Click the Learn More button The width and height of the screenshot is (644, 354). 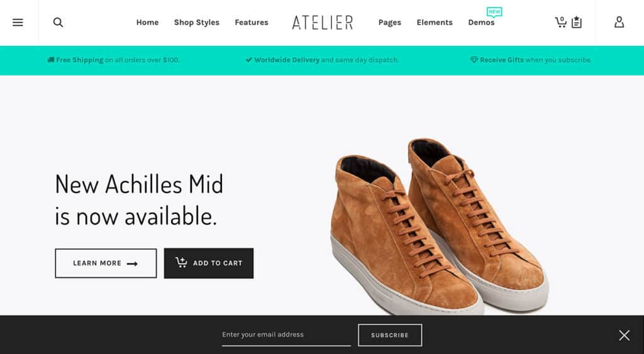point(106,263)
